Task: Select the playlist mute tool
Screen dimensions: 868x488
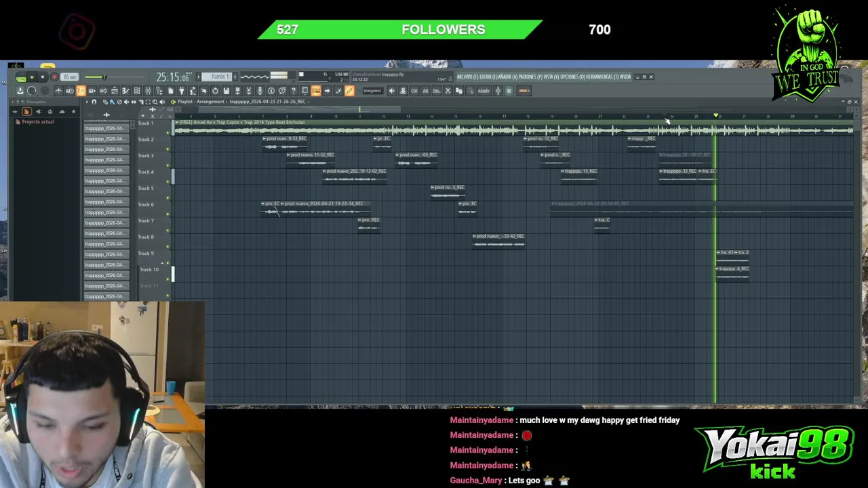Action: (x=127, y=102)
